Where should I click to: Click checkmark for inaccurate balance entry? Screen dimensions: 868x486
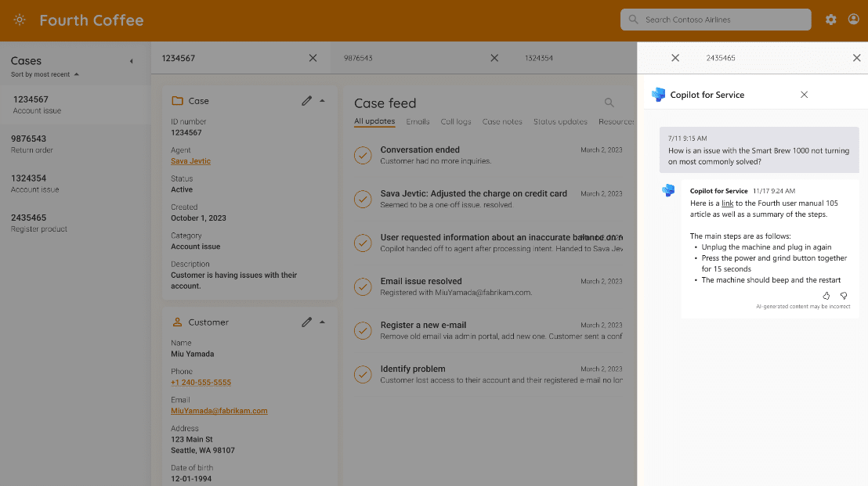(363, 243)
